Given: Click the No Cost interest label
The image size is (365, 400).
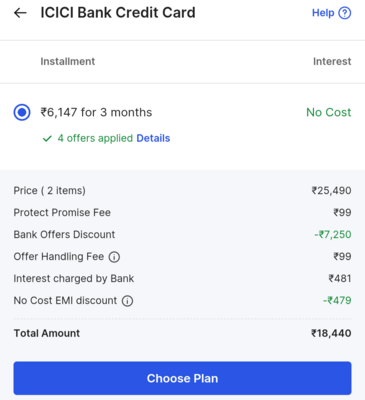Looking at the screenshot, I should coord(329,113).
